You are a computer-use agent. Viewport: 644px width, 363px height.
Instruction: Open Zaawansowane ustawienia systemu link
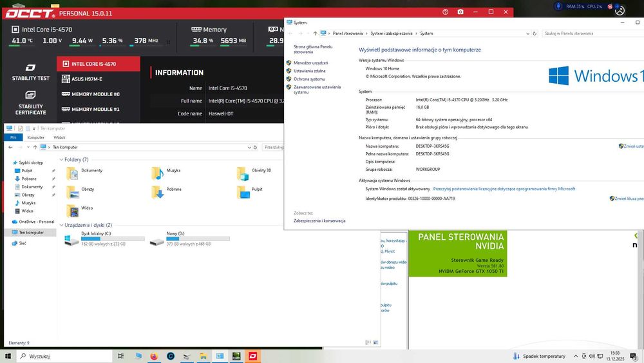tap(317, 90)
